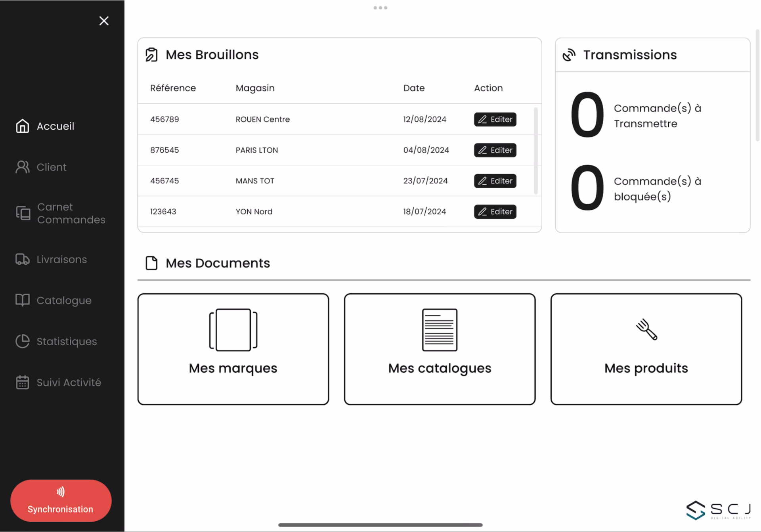Click the Suivi Activité calendar icon
The height and width of the screenshot is (532, 761).
pos(22,382)
